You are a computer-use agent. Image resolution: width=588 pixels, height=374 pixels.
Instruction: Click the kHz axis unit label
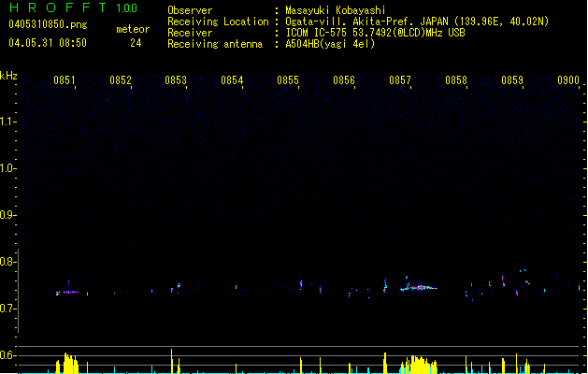point(8,76)
